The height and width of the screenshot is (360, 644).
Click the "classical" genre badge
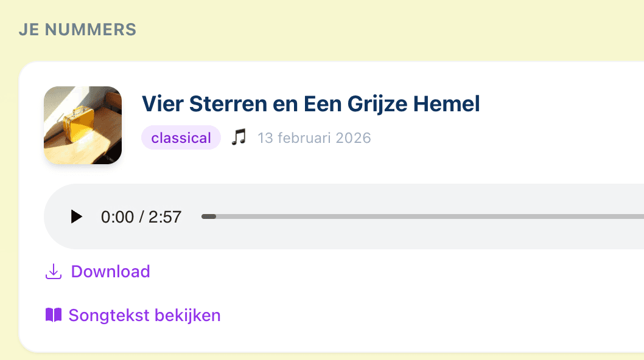181,137
